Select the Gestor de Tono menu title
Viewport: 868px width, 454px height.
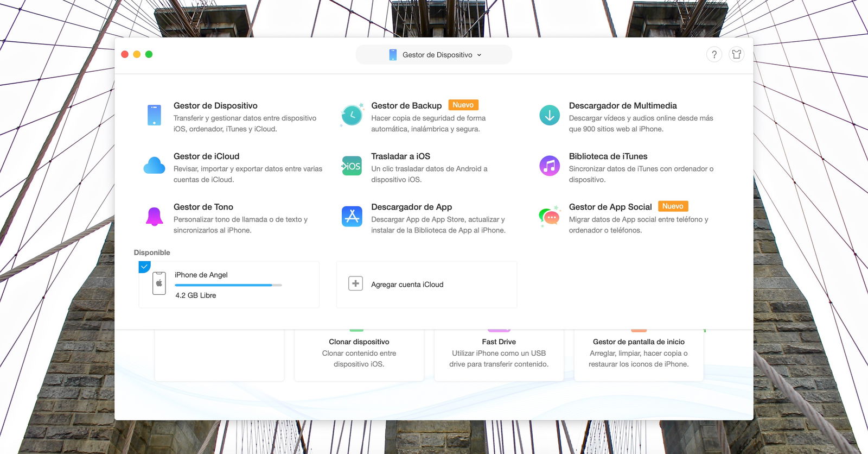tap(203, 207)
